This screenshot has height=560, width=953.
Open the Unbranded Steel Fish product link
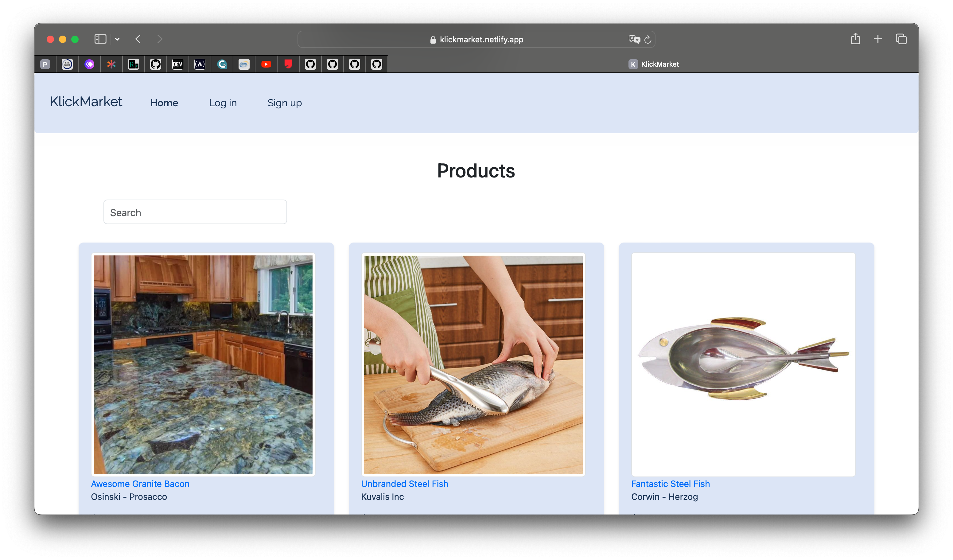(405, 484)
